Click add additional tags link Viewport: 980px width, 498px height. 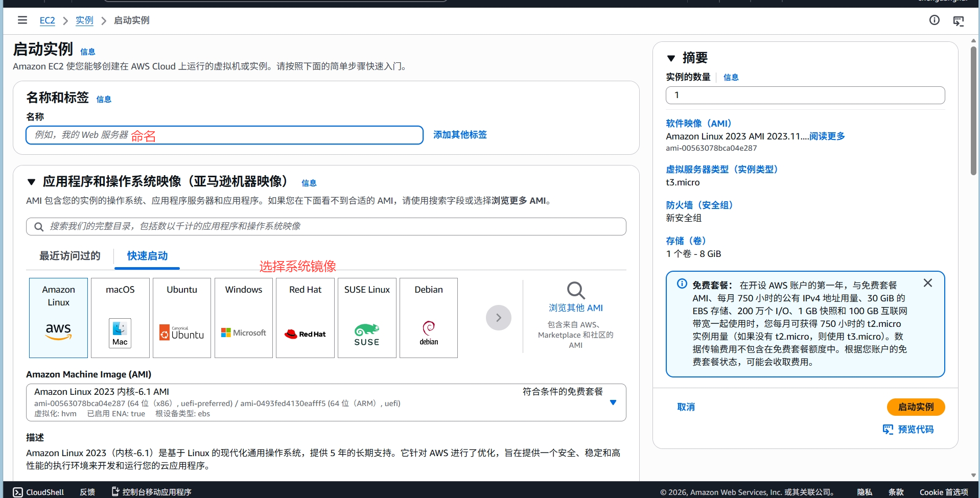click(460, 135)
